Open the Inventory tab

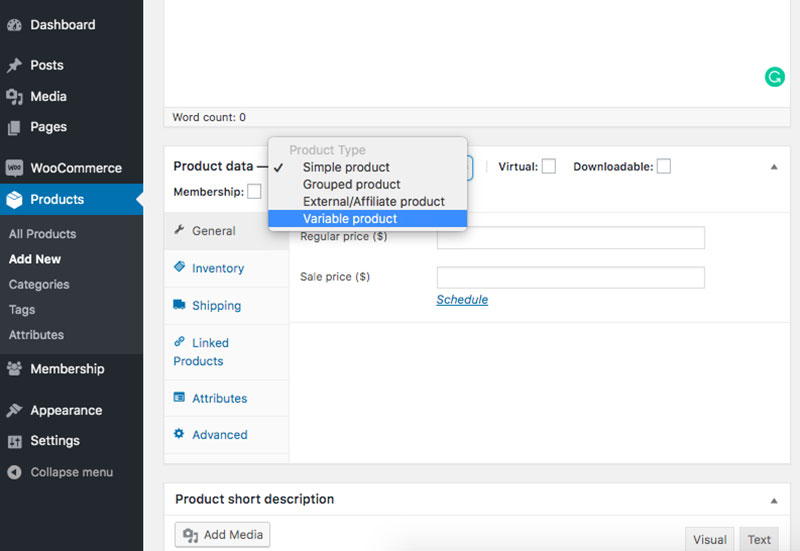tap(227, 268)
